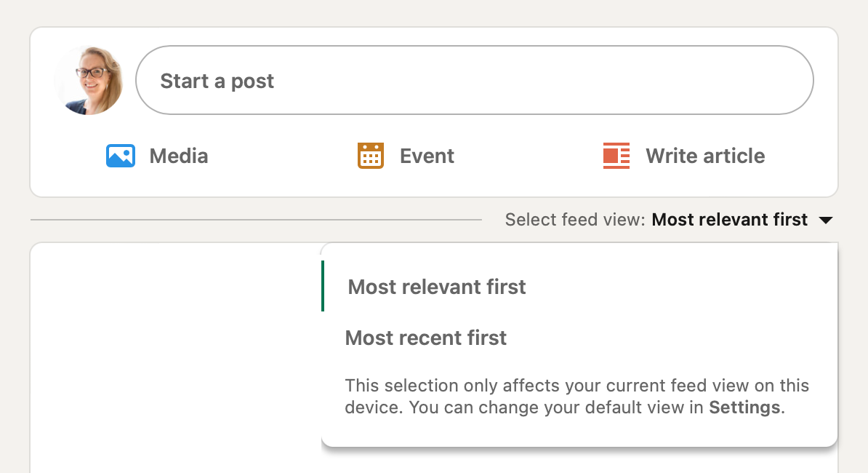Select the Media text label
Viewport: 868px width, 473px height.
tap(179, 156)
